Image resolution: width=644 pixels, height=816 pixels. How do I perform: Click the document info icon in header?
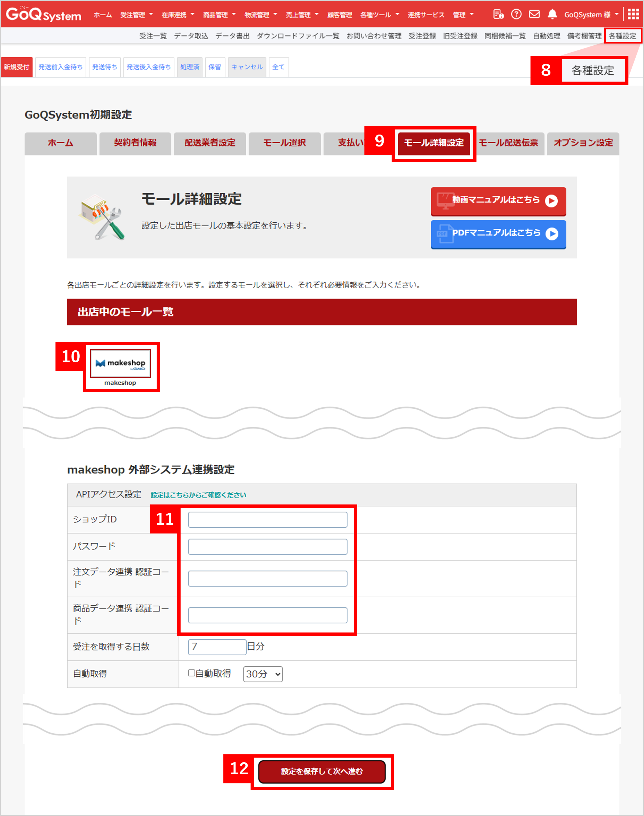(498, 15)
